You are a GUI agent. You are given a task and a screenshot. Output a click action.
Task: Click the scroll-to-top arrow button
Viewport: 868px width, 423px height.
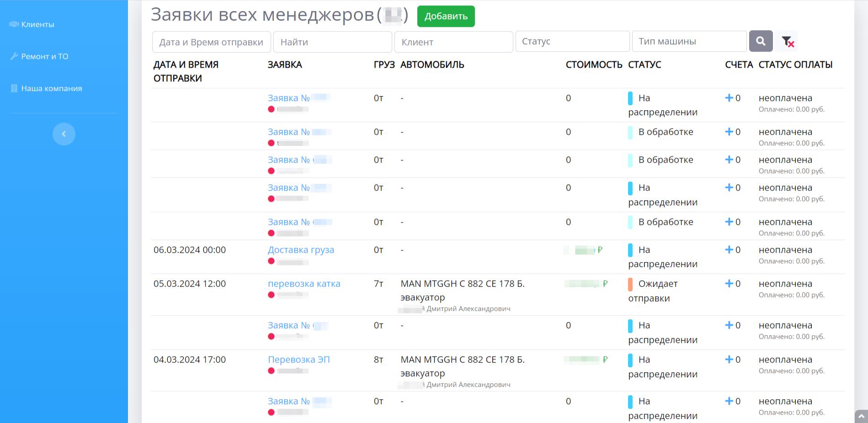point(861,416)
